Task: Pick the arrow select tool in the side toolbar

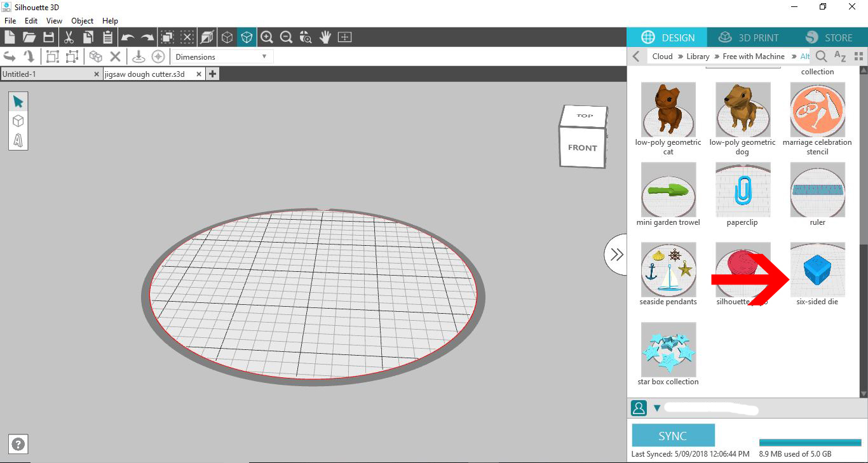Action: click(18, 102)
